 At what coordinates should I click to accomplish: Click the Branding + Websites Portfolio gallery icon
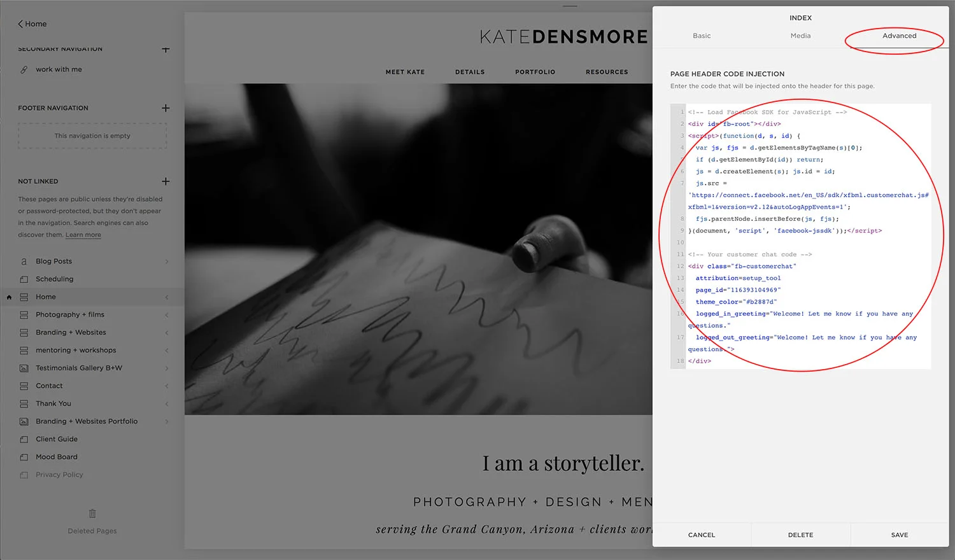tap(24, 422)
